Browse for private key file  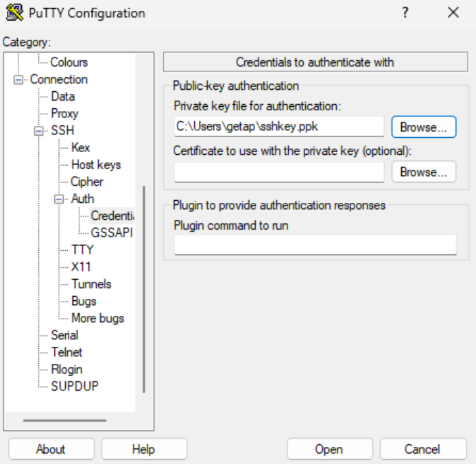423,127
